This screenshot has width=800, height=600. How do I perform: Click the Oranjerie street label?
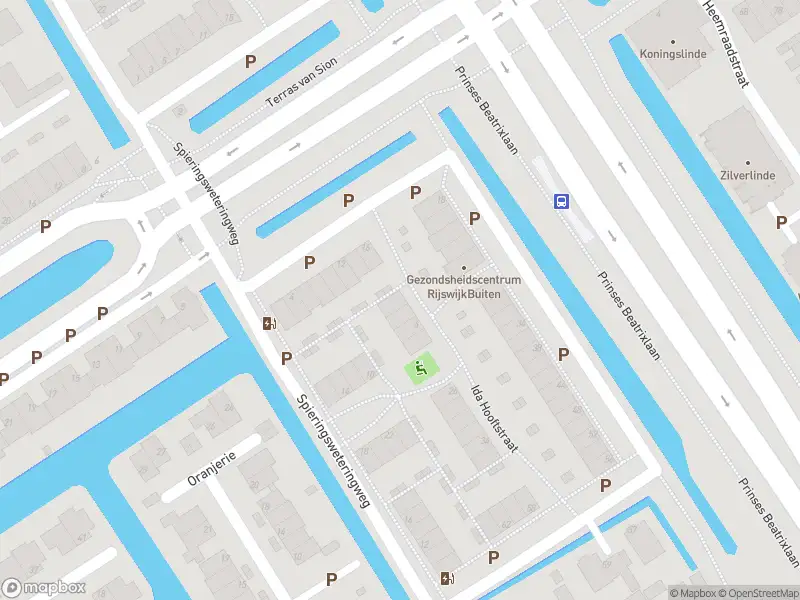[x=212, y=468]
